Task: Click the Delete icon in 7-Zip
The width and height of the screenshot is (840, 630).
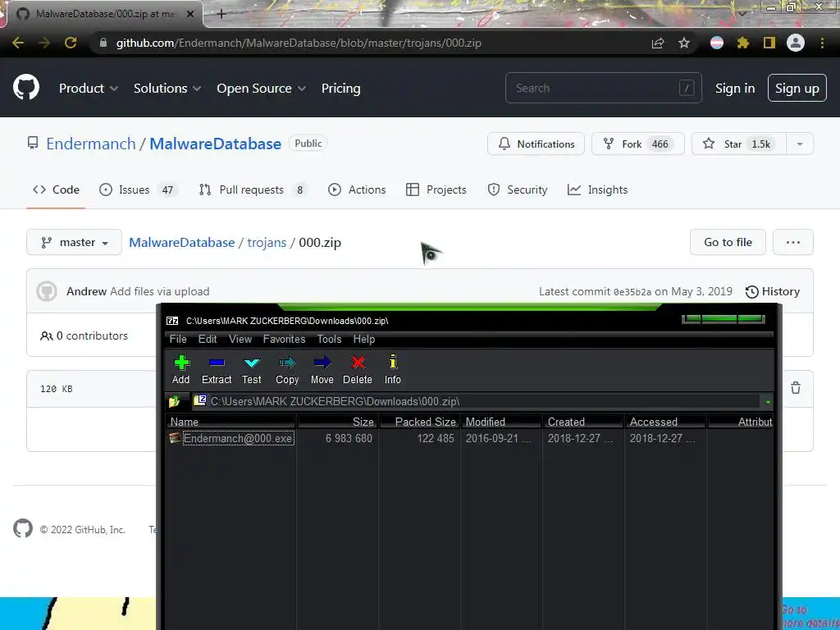Action: (x=358, y=363)
